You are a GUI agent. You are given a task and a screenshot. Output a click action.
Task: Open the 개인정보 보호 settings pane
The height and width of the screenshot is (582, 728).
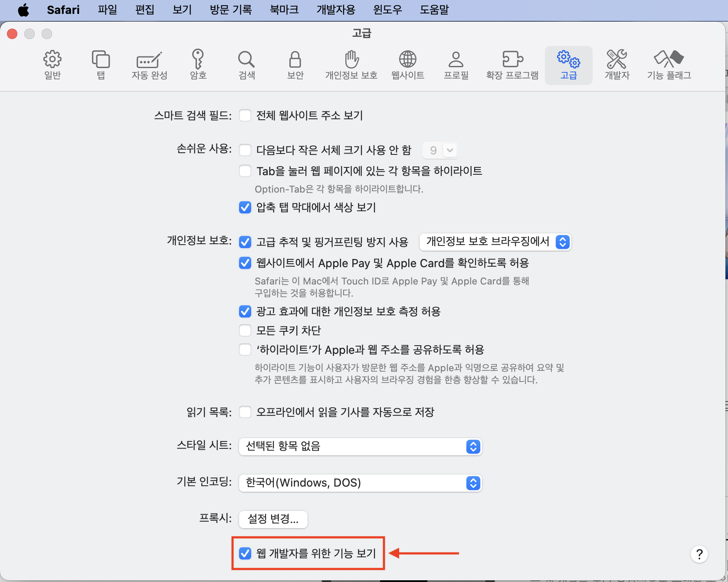pos(351,64)
